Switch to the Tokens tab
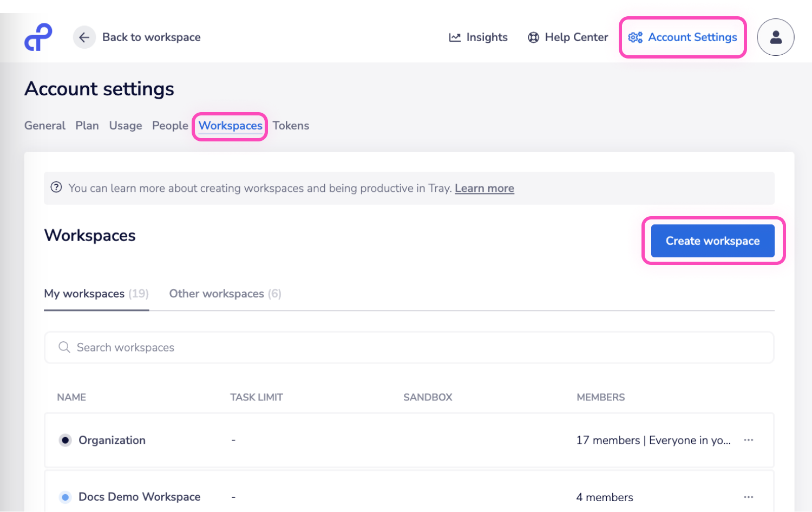Viewport: 812px width, 512px height. point(291,125)
